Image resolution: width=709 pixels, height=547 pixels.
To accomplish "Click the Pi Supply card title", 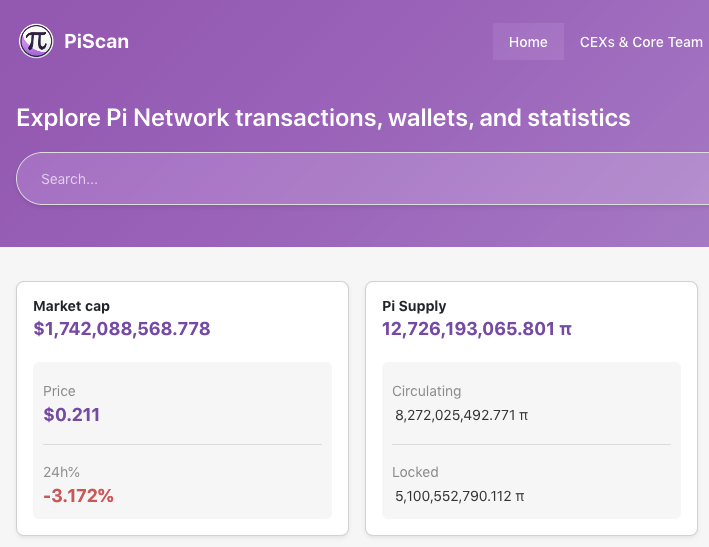I will click(x=414, y=306).
